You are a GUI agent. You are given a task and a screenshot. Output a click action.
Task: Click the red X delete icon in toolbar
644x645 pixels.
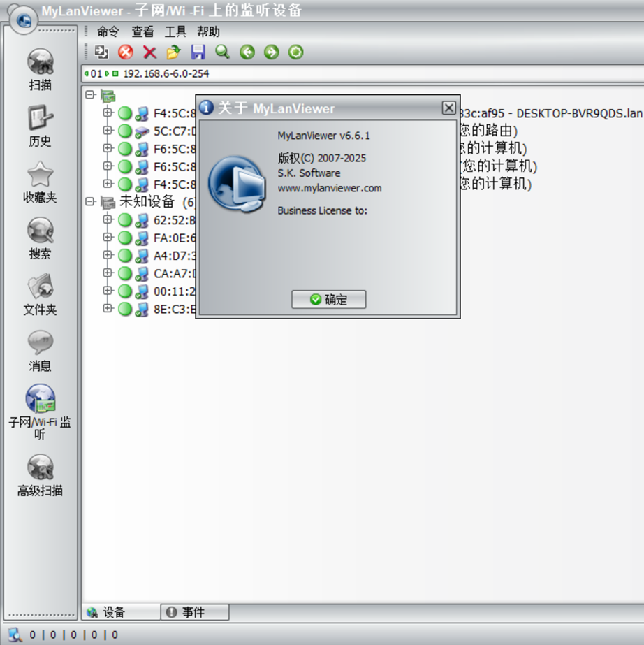pos(149,52)
